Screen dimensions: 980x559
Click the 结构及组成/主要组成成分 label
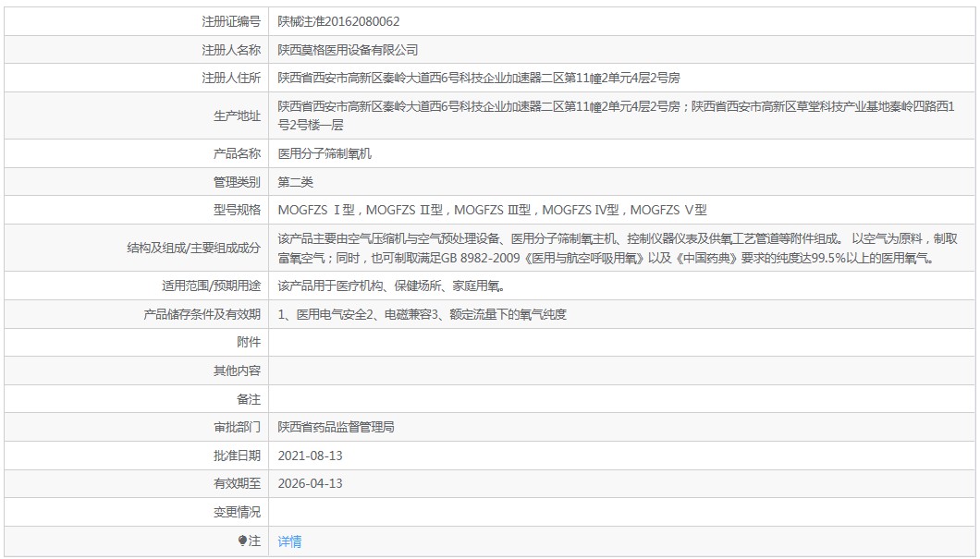point(194,248)
